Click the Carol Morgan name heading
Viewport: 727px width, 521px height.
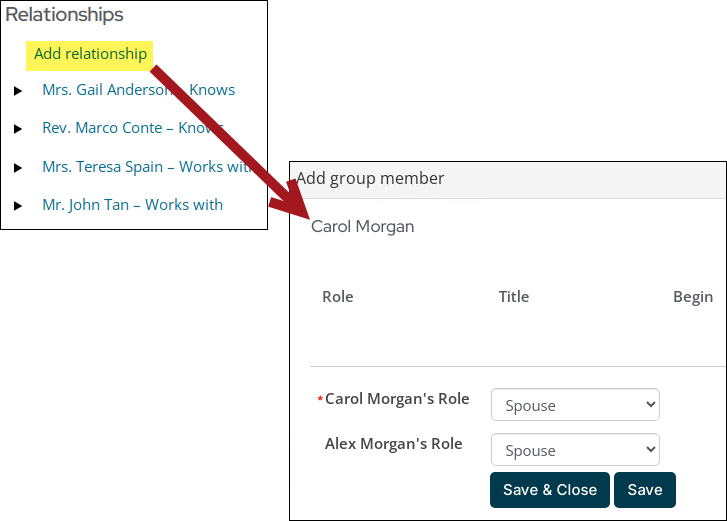tap(363, 227)
